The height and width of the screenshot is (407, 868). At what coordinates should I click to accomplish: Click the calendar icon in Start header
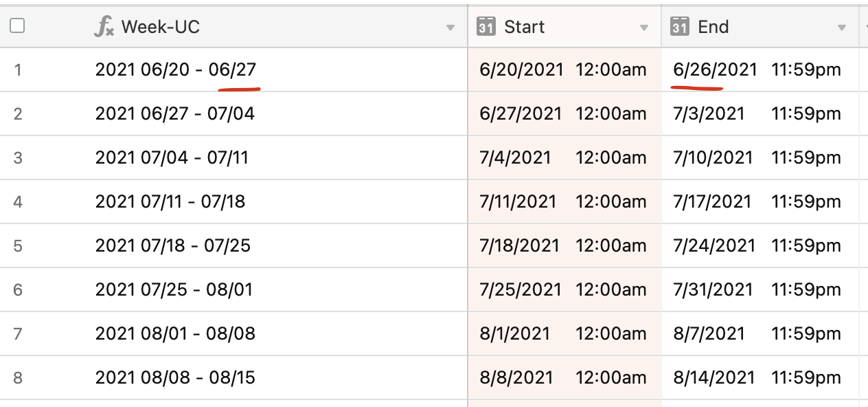coord(486,27)
